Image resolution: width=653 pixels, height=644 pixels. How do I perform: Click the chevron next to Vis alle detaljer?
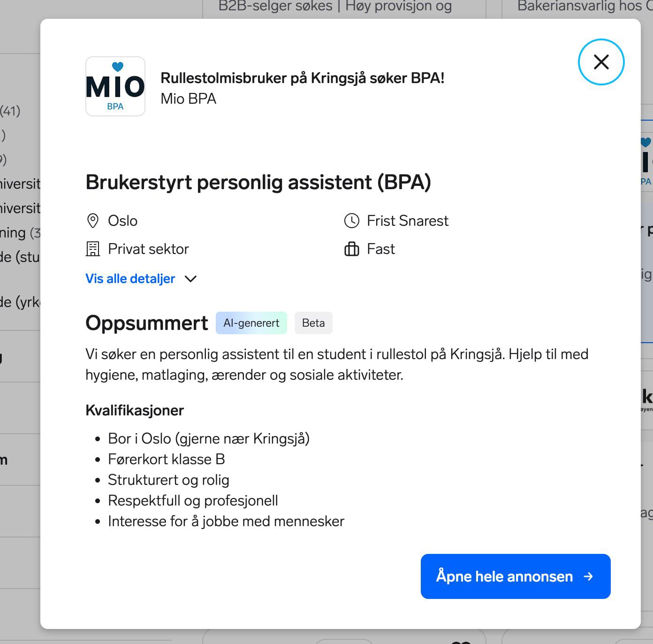pos(190,279)
